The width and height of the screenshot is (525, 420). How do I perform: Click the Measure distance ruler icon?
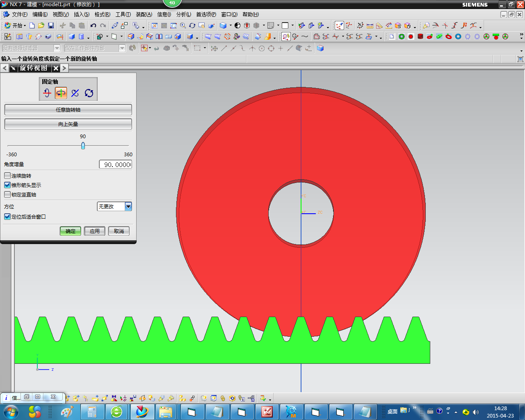(370, 25)
